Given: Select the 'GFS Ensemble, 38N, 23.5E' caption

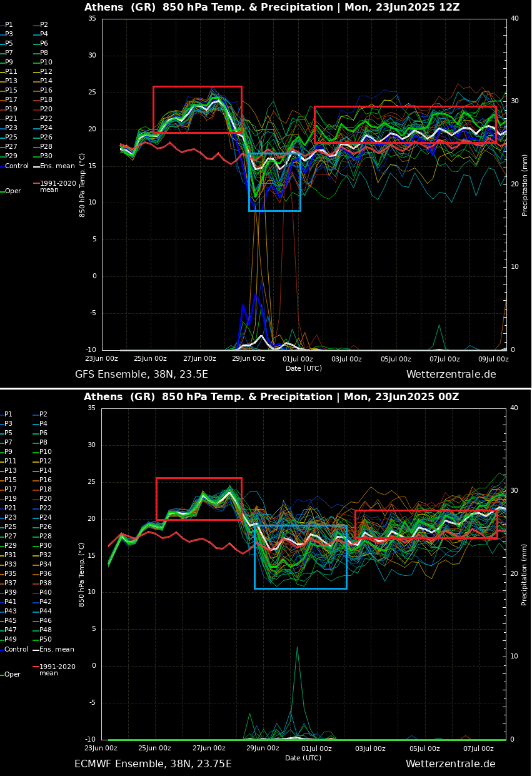Looking at the screenshot, I should pos(141,375).
